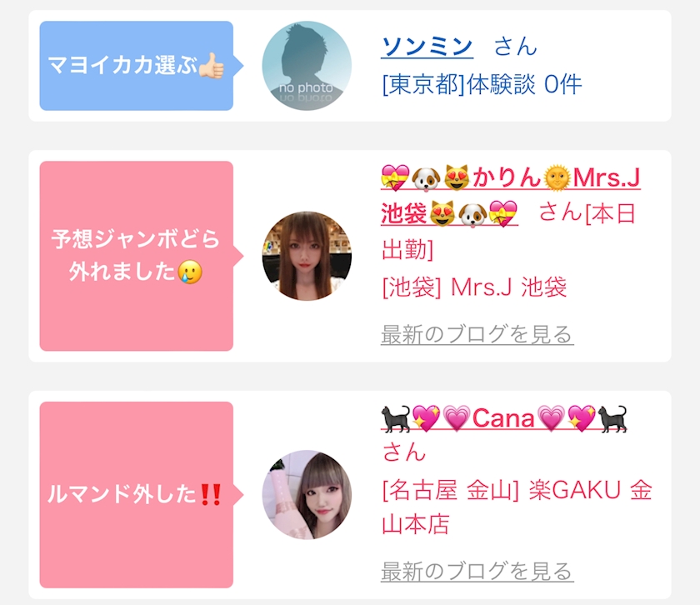Click the no photo avatar of ソンミン
Screen dimensions: 700x605
307,66
